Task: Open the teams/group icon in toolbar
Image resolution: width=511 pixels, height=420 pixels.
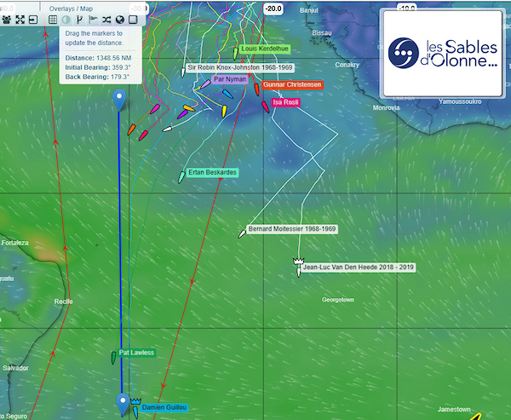Action: [x=6, y=20]
